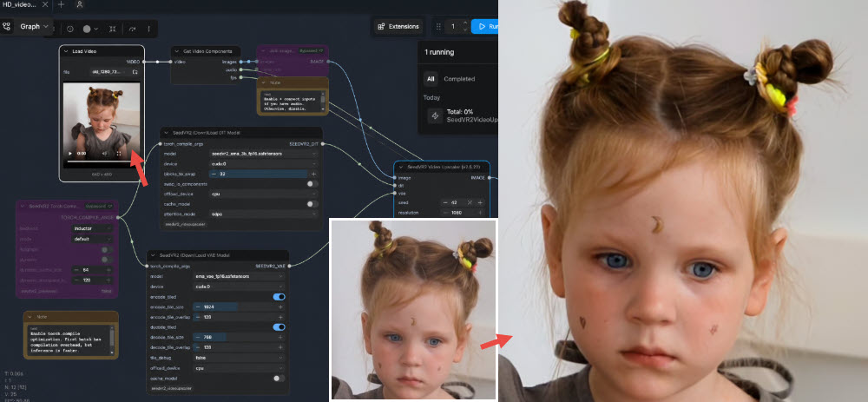Open the tile_debug false dropdown
868x402 pixels.
[239, 358]
